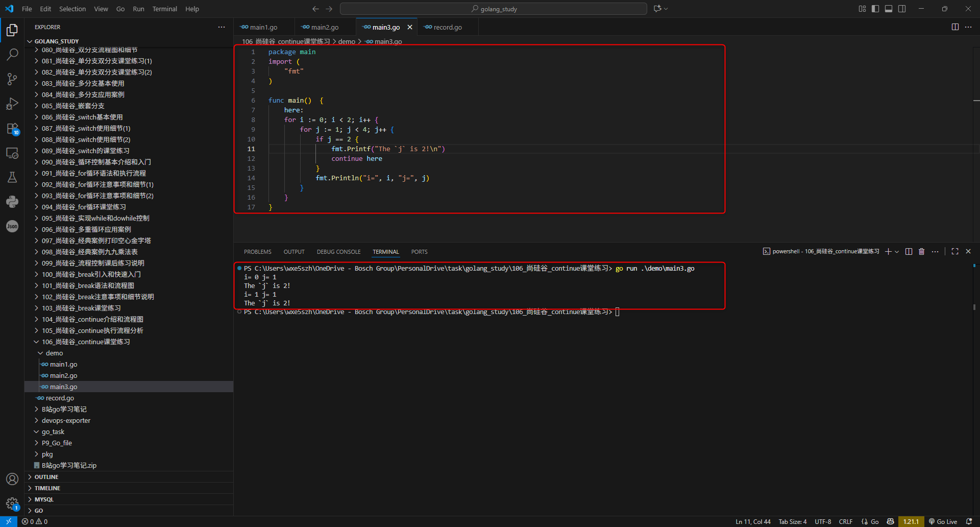Open the Accounts menu
Image resolution: width=980 pixels, height=527 pixels.
click(12, 479)
